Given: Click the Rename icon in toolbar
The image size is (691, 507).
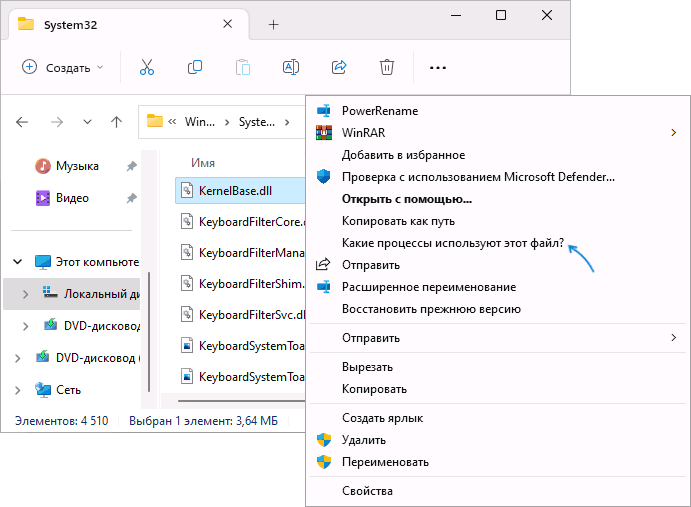Looking at the screenshot, I should 291,67.
